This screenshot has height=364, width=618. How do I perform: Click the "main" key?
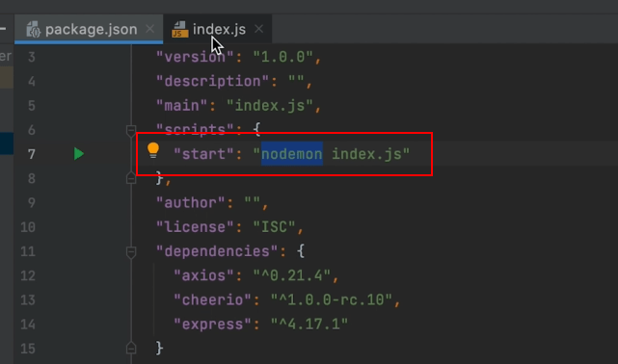(x=182, y=106)
